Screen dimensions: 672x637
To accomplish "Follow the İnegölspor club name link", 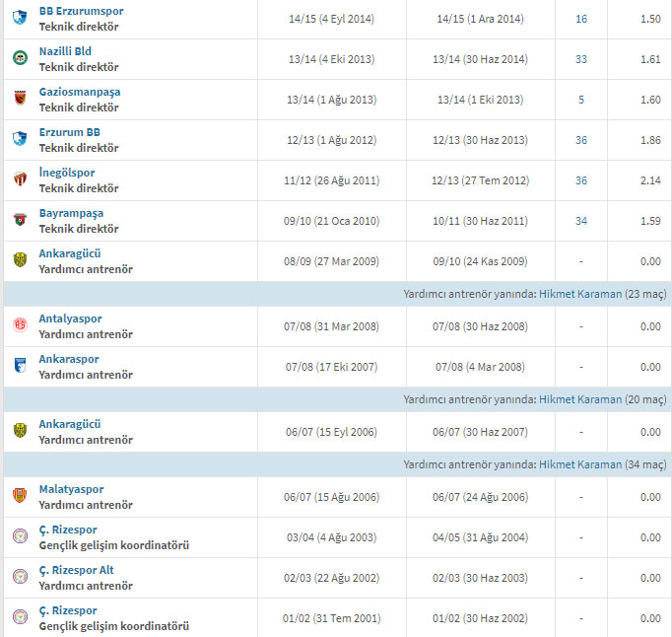I will coord(66,173).
